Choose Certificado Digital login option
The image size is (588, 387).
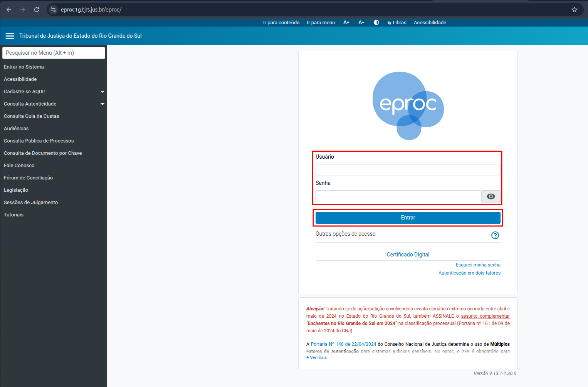click(408, 255)
